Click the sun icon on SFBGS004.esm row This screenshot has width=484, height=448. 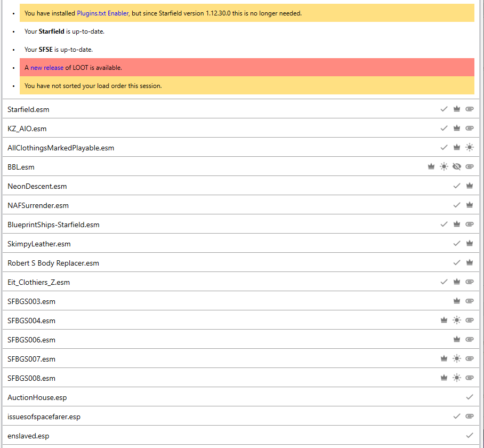456,321
